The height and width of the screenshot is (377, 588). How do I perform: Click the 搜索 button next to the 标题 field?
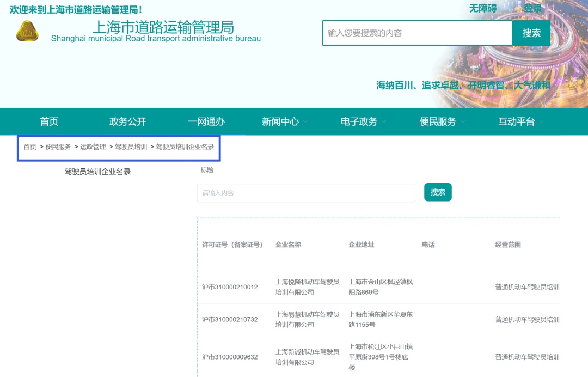pyautogui.click(x=438, y=192)
